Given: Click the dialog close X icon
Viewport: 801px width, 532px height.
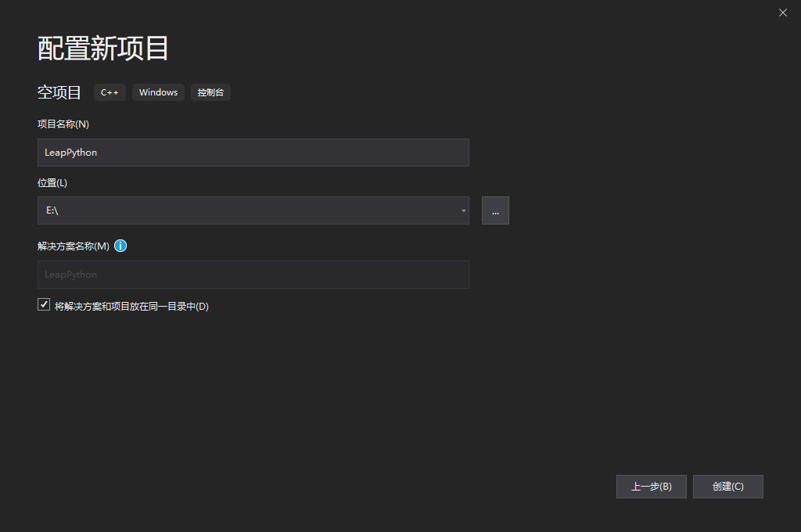Looking at the screenshot, I should [x=782, y=13].
